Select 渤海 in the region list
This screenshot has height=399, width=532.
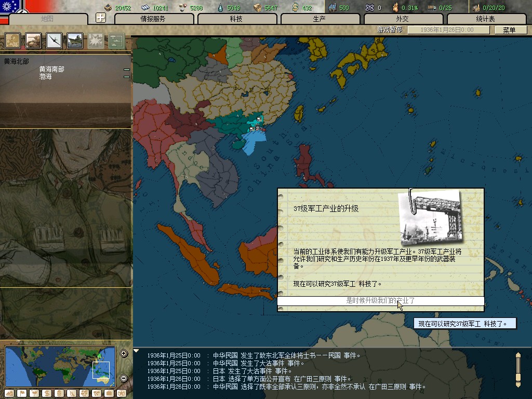[46, 77]
